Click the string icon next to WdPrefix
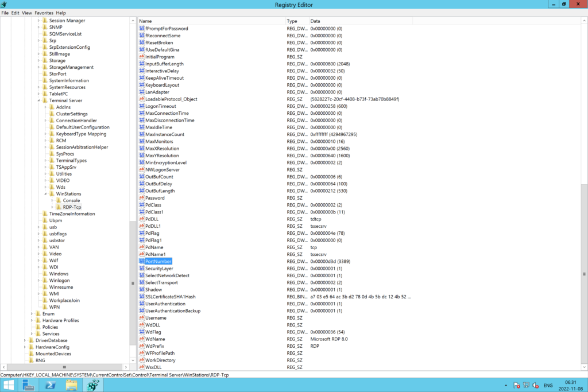Image resolution: width=588 pixels, height=392 pixels. click(141, 346)
